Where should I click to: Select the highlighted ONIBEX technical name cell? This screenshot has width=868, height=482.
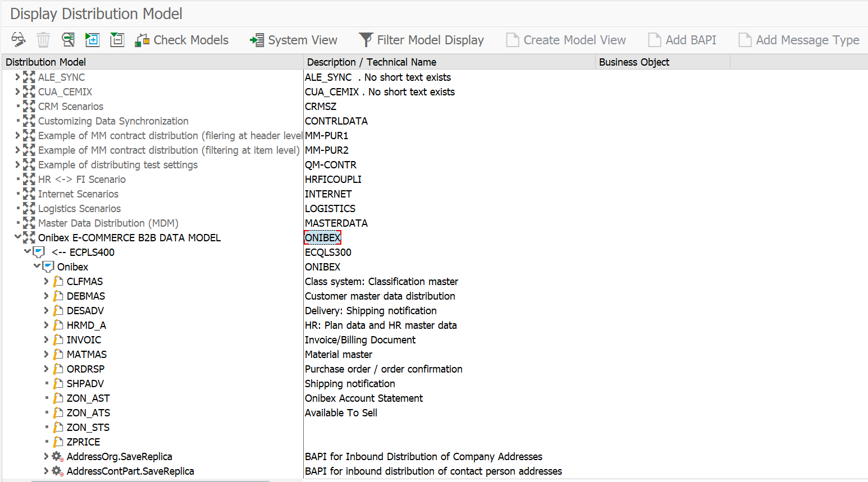click(x=322, y=238)
